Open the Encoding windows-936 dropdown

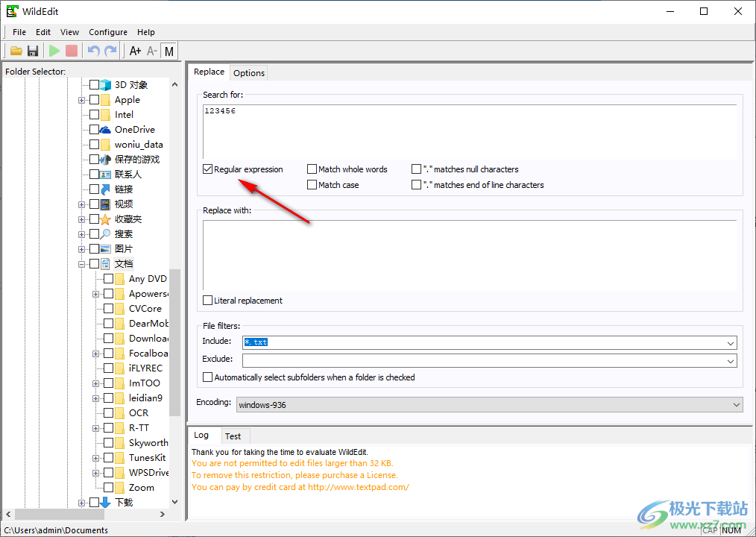point(737,405)
